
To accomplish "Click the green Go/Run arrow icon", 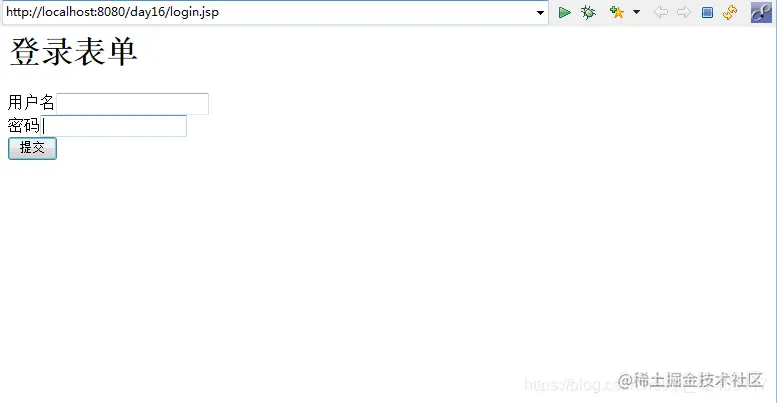I will [x=564, y=12].
